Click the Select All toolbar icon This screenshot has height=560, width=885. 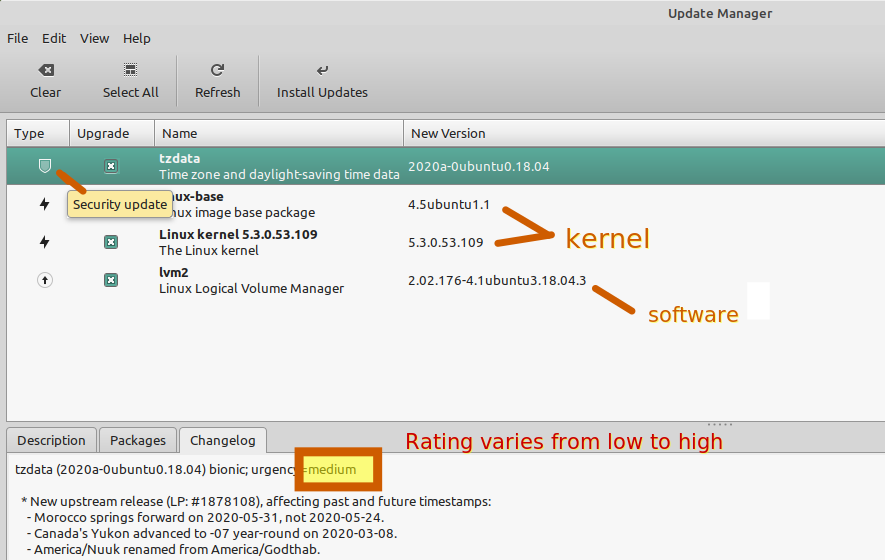[x=130, y=70]
